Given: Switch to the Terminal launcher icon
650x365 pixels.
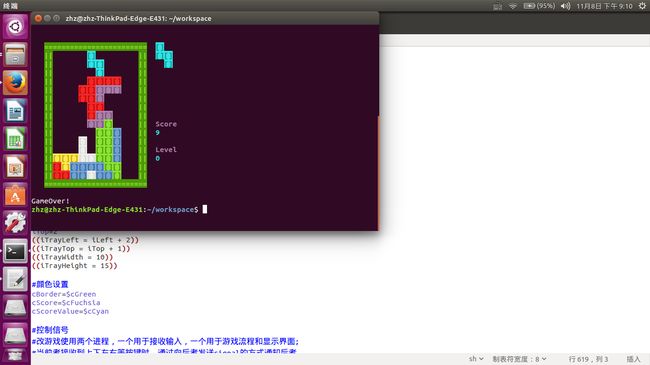Looking at the screenshot, I should click(15, 251).
